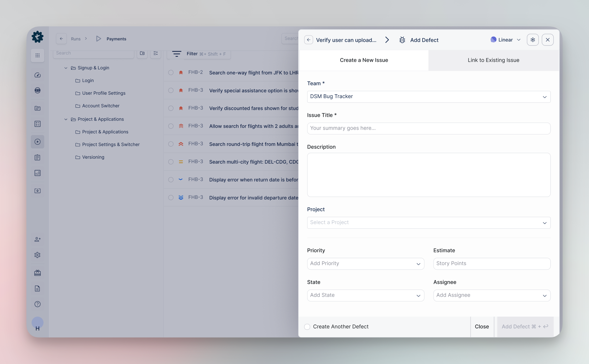589x364 pixels.
Task: Click the add folder icon next to search
Action: [142, 53]
